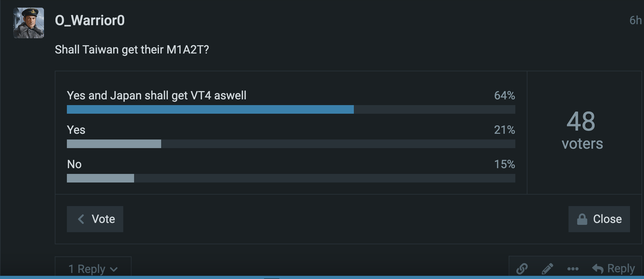
Task: Click the 15% No result bar
Action: click(x=100, y=178)
